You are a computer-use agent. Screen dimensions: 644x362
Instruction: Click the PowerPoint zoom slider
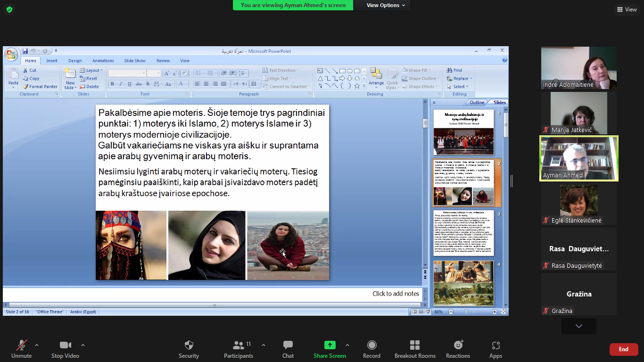point(466,312)
